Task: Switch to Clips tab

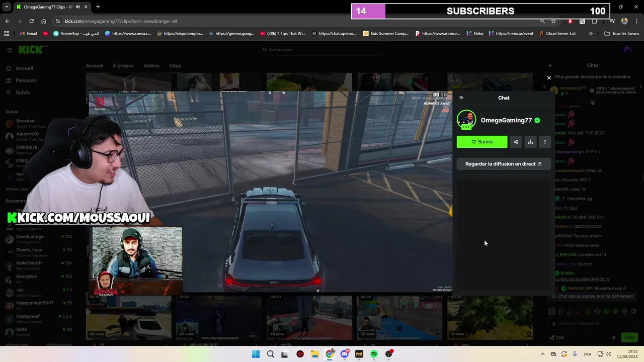Action: click(175, 66)
